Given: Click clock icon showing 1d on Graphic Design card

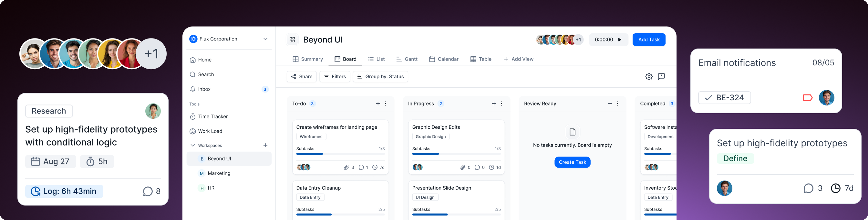Looking at the screenshot, I should click(x=491, y=167).
